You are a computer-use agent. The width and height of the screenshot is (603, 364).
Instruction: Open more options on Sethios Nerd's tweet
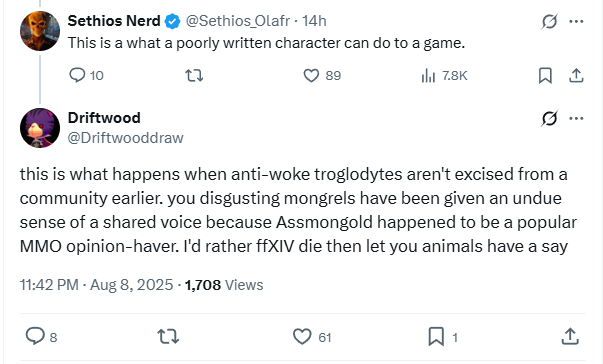click(x=576, y=21)
